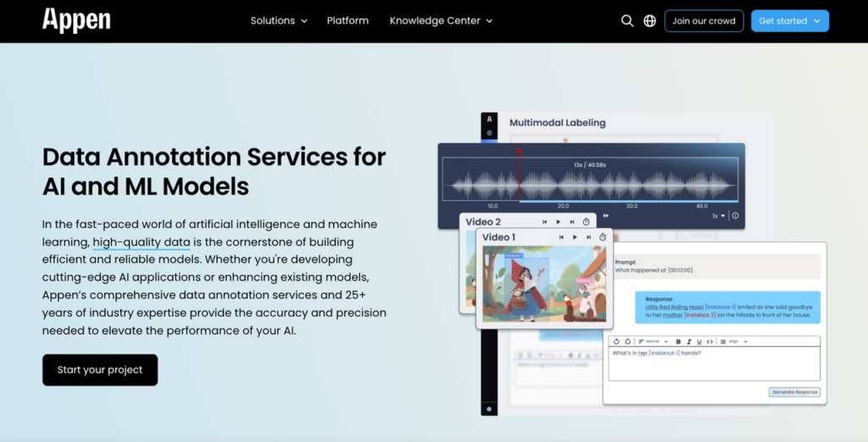This screenshot has height=442, width=868.
Task: Click the blue dot icon at sidebar bottom
Action: click(x=489, y=409)
